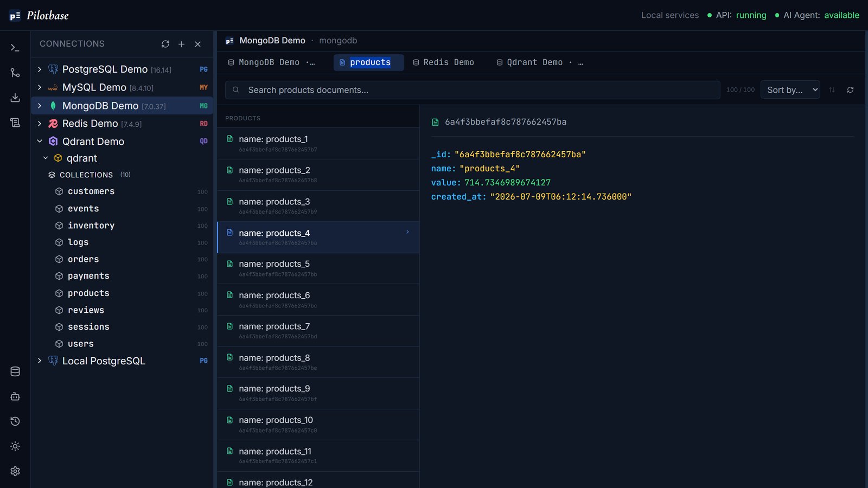Collapse the Qdrant Demo connection

click(x=40, y=142)
